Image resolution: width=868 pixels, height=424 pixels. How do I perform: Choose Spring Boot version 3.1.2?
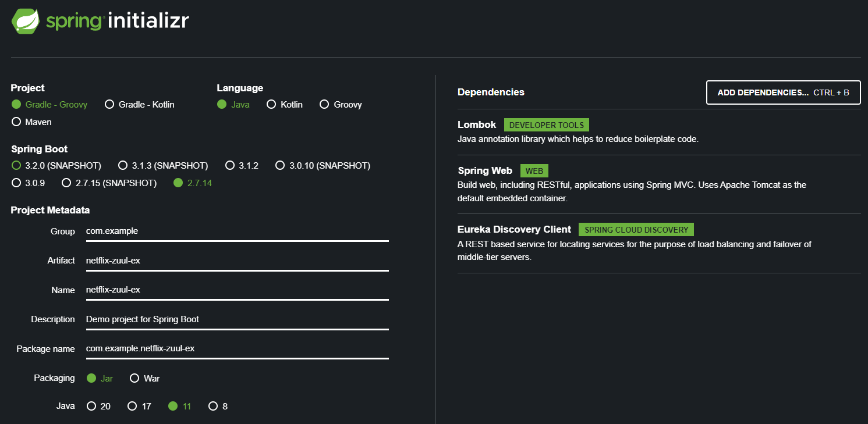click(242, 166)
